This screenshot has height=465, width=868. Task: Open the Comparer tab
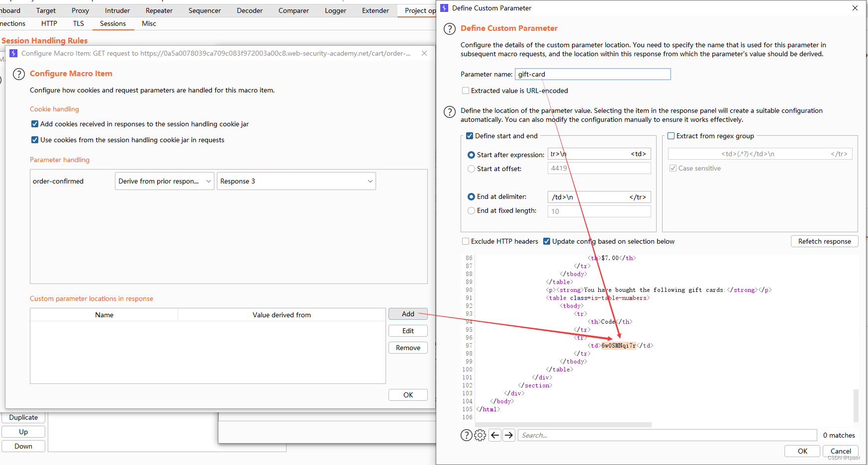(293, 10)
